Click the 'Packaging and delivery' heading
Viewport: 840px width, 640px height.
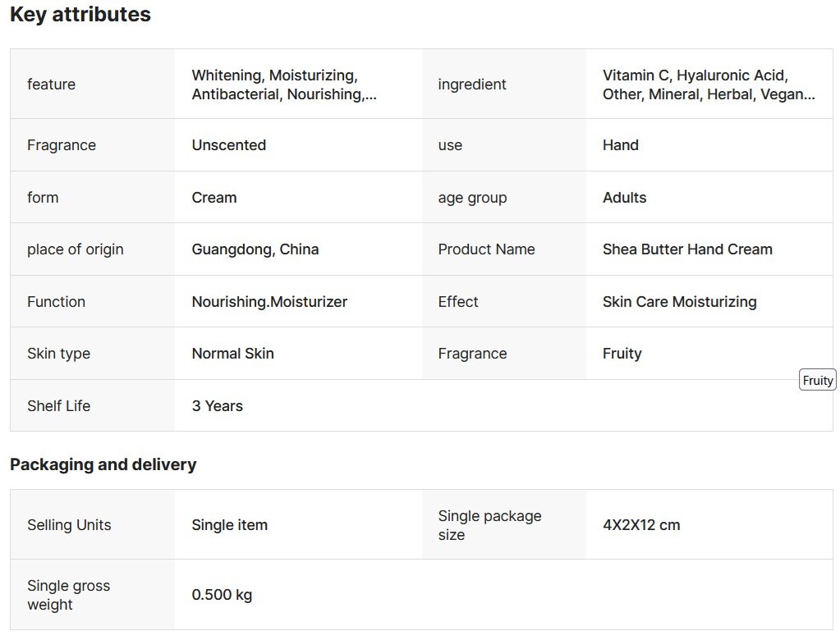tap(103, 464)
